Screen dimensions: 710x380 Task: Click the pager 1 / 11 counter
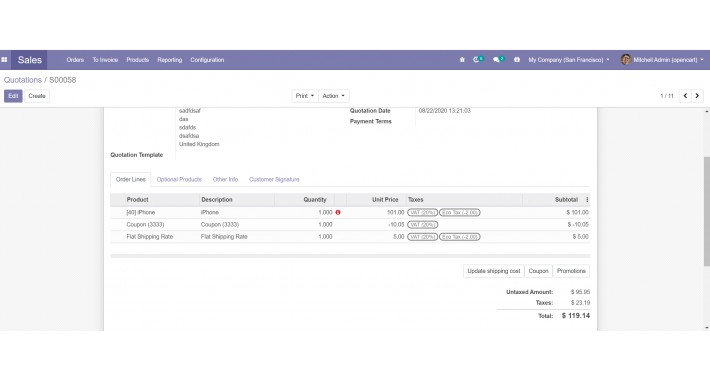click(667, 96)
